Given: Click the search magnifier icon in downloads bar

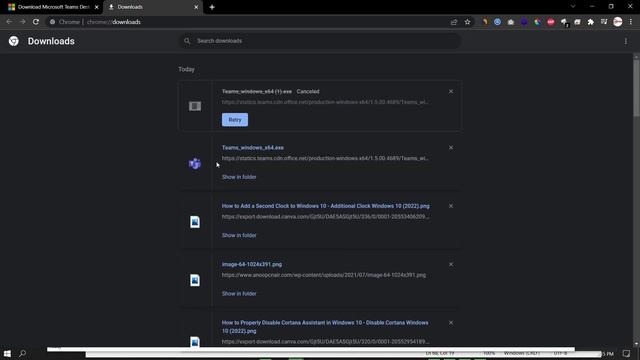Looking at the screenshot, I should (x=187, y=41).
